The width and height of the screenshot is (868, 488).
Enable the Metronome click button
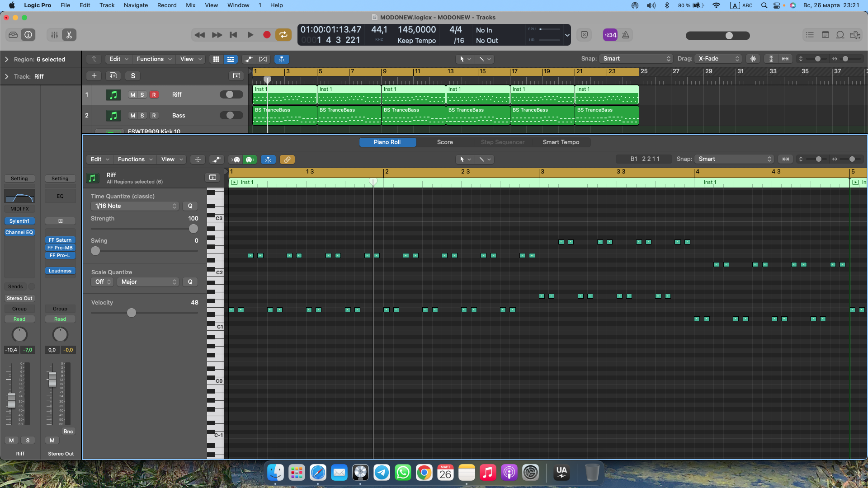click(x=626, y=35)
